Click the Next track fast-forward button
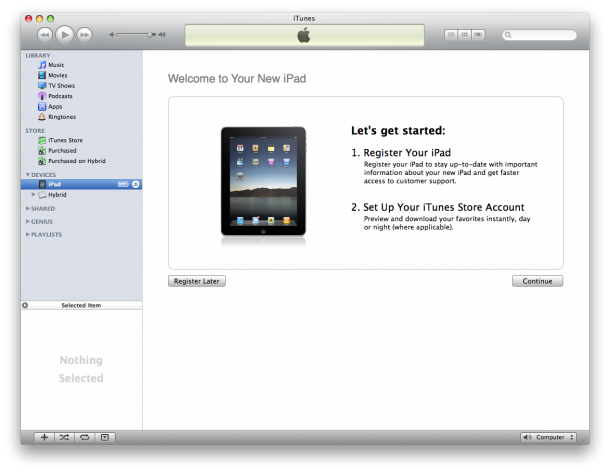 84,35
